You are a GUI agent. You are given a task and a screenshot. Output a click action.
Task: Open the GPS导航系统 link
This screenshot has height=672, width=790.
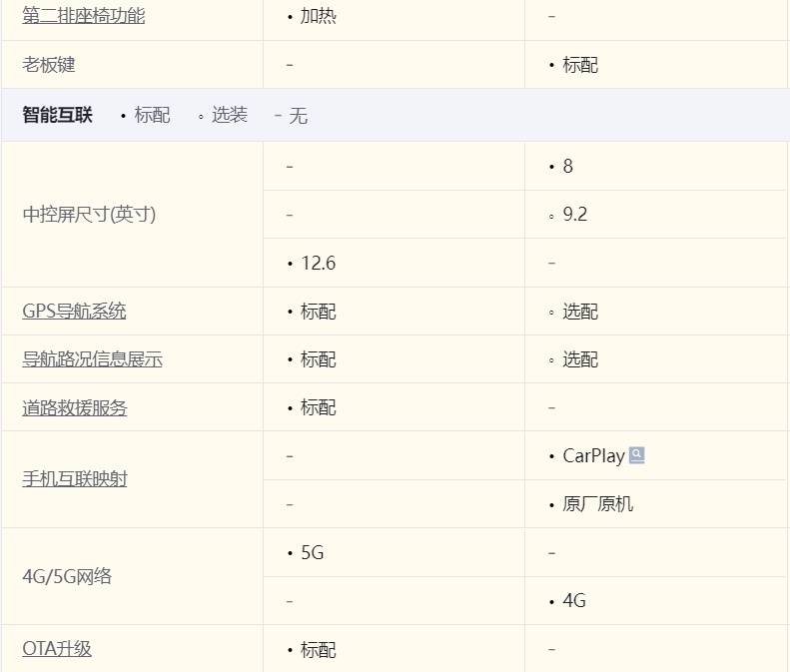pos(74,311)
